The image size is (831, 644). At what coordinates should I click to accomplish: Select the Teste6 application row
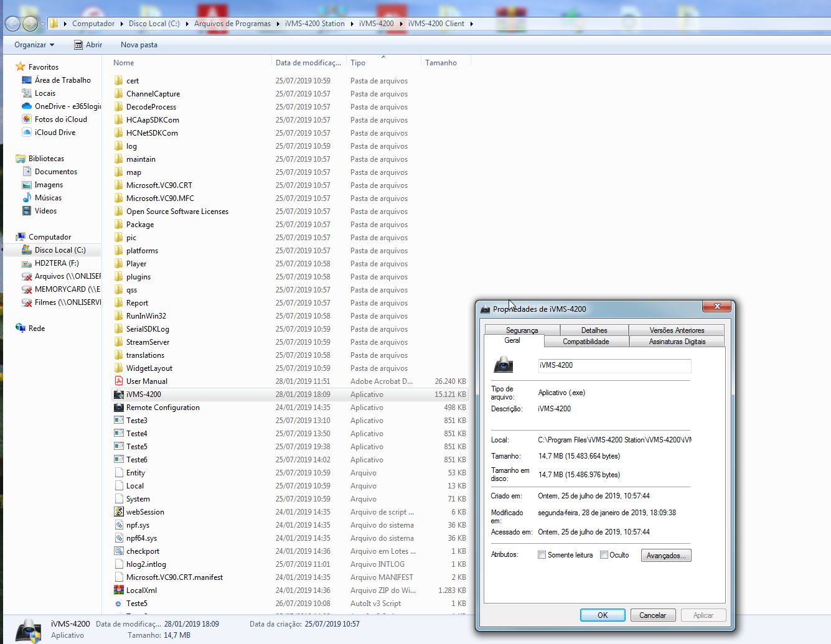coord(290,460)
